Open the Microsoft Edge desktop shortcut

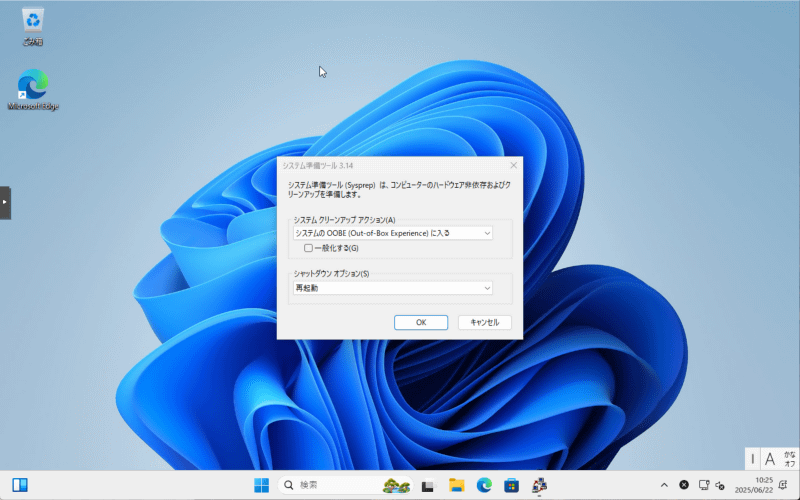click(x=33, y=90)
